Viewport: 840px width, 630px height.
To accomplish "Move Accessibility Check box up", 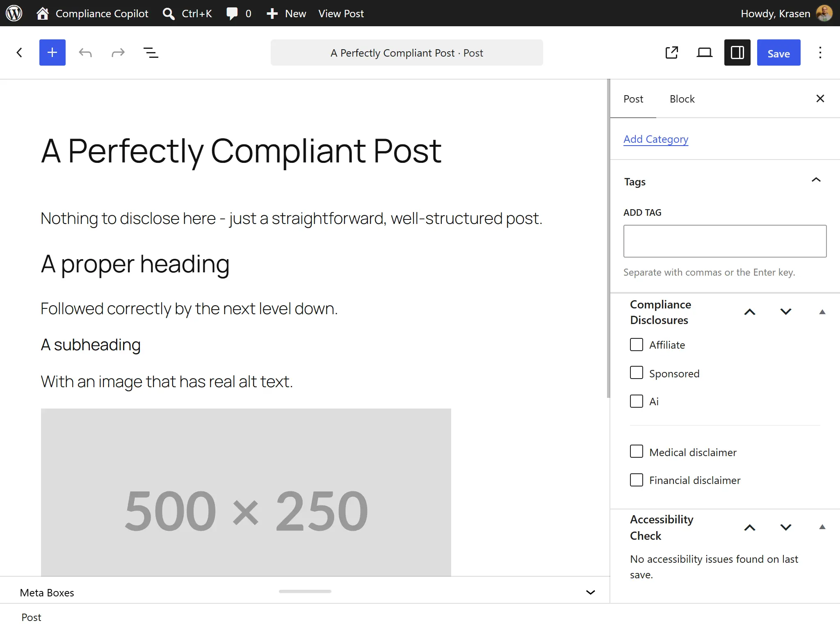I will [x=750, y=527].
